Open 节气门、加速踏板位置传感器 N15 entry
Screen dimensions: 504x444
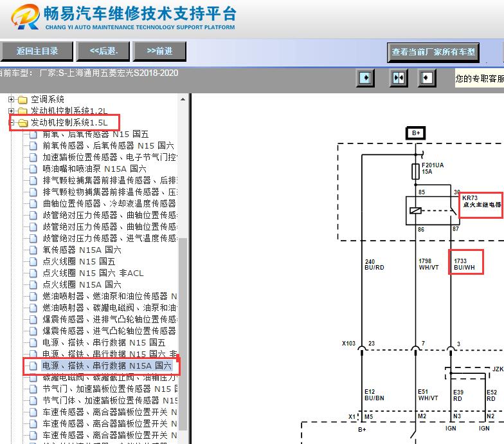(x=109, y=389)
